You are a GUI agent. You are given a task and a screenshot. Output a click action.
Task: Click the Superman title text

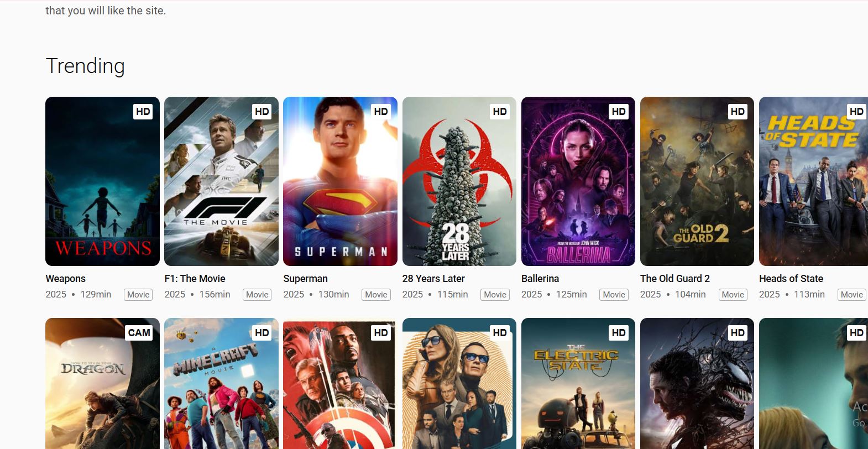click(x=305, y=279)
